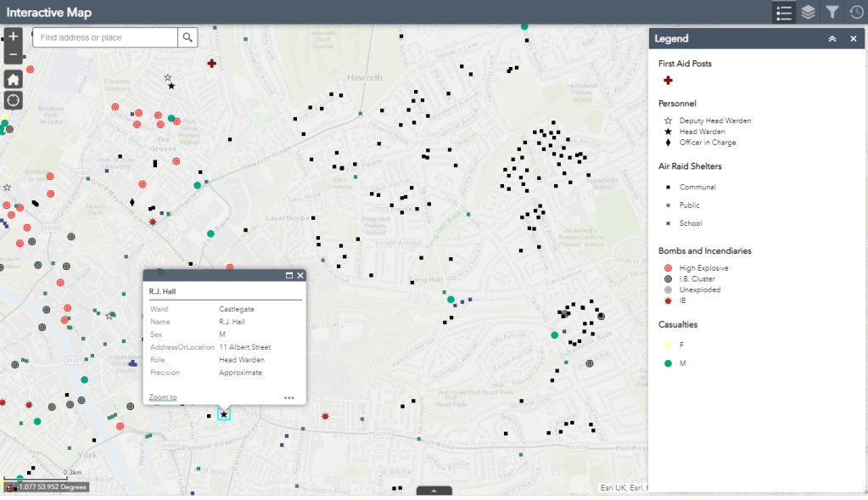Select the highlighted Head Warden star marker
This screenshot has height=500, width=868.
pos(224,414)
